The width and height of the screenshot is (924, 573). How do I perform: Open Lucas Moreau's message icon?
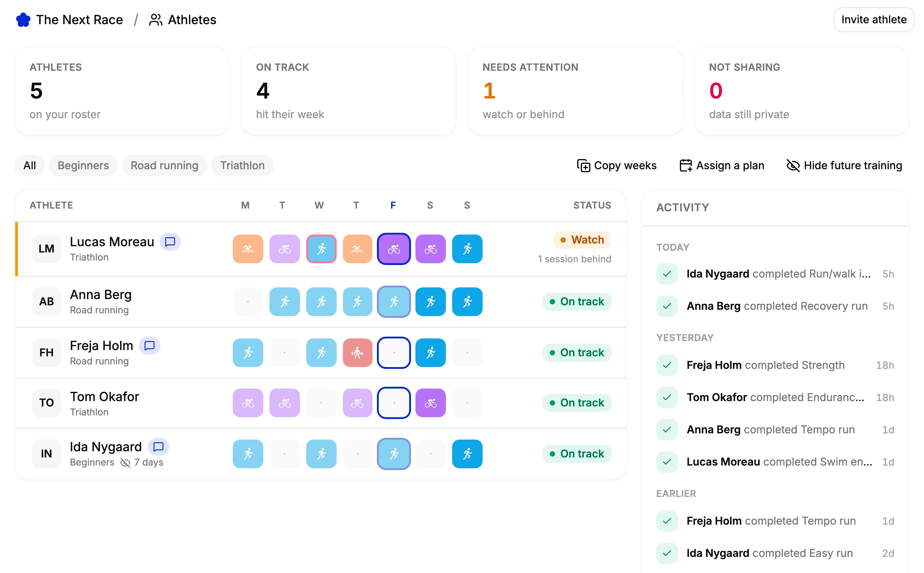pyautogui.click(x=170, y=242)
